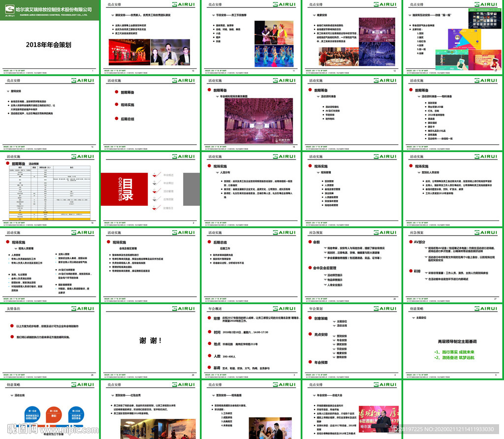
Task: Click the AIRUI company logo on the title slide
Action: tap(10, 10)
